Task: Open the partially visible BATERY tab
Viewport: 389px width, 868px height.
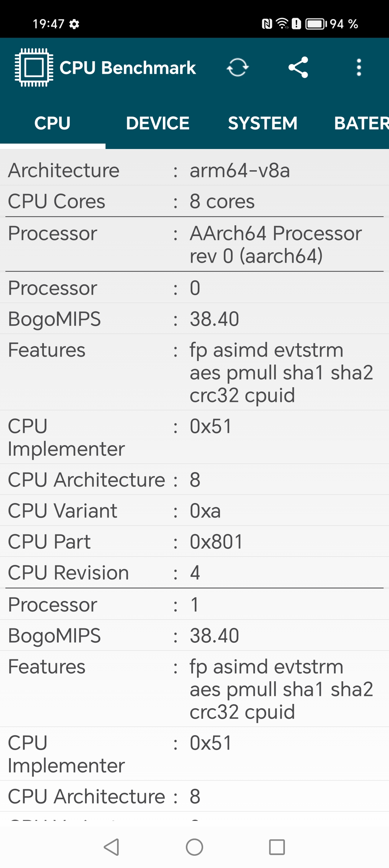Action: tap(361, 123)
